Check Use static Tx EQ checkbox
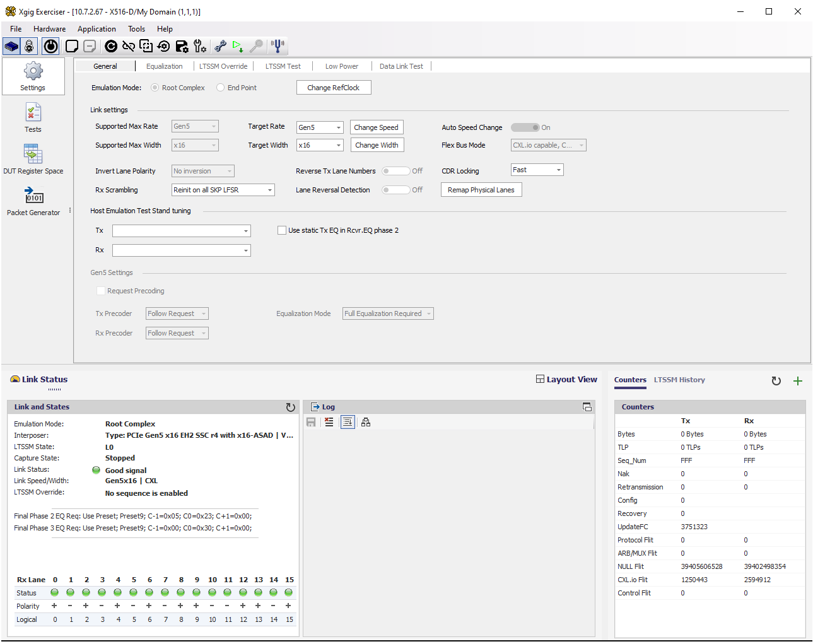 (282, 230)
